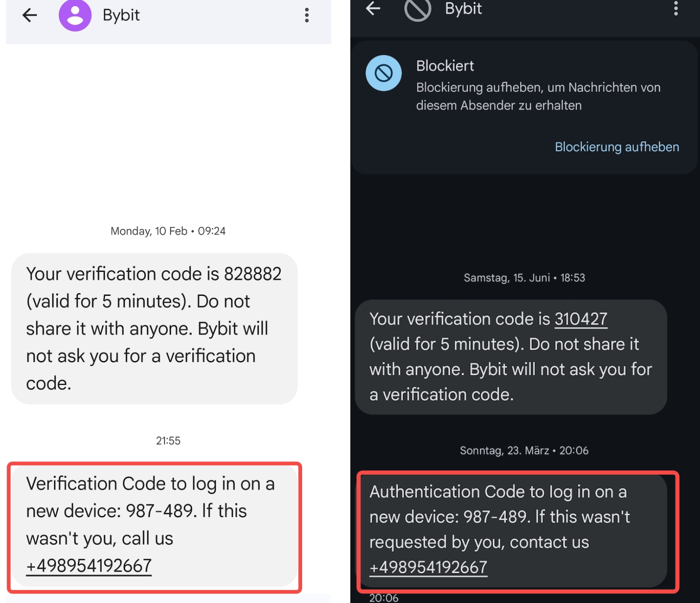Tap phone number link in light-theme message
This screenshot has width=700, height=603.
click(89, 566)
